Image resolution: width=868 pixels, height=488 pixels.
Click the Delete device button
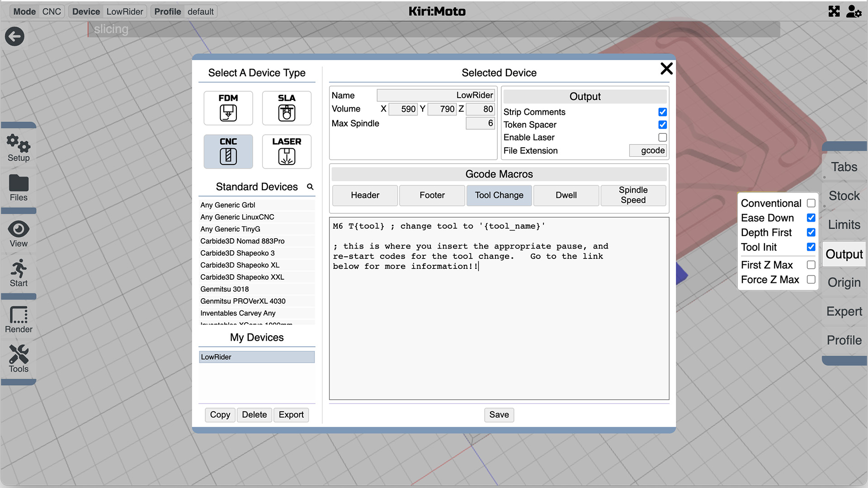click(254, 415)
